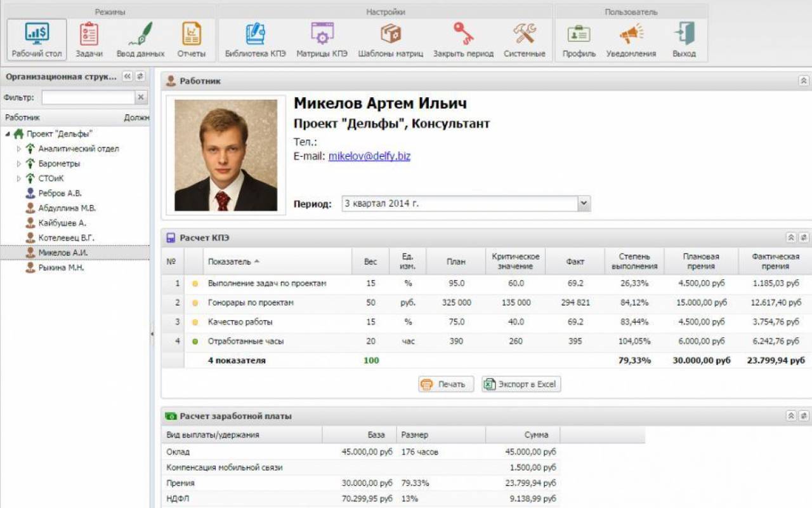Click the Плановая премия column header
The height and width of the screenshot is (508, 812).
[702, 261]
